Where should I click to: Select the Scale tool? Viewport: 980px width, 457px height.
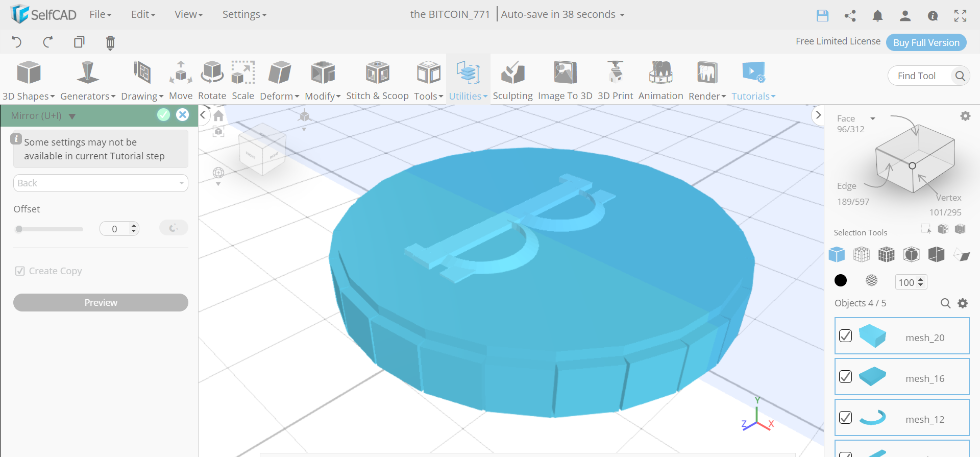243,80
